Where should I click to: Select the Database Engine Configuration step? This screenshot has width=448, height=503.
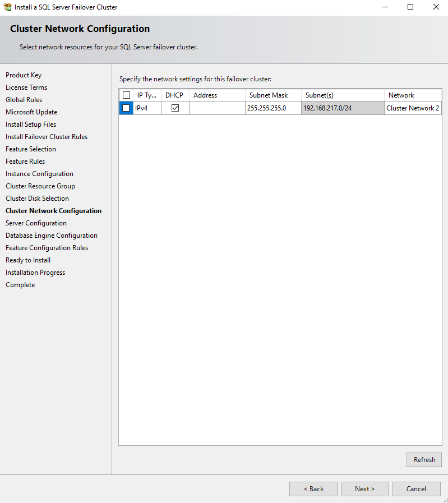tap(52, 236)
